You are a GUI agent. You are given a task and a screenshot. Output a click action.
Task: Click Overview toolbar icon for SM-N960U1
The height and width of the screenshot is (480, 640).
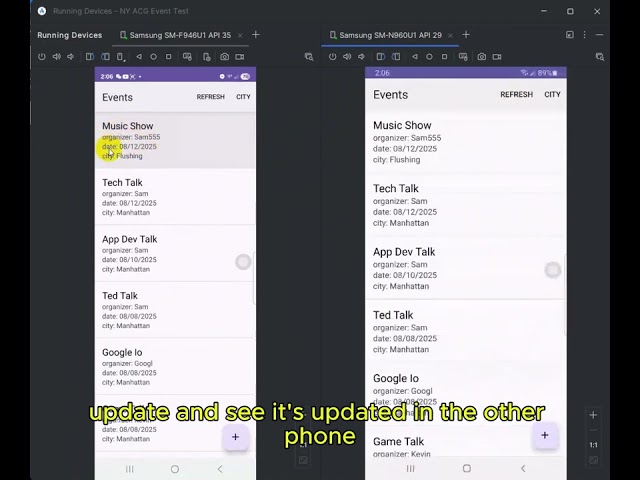coord(444,57)
